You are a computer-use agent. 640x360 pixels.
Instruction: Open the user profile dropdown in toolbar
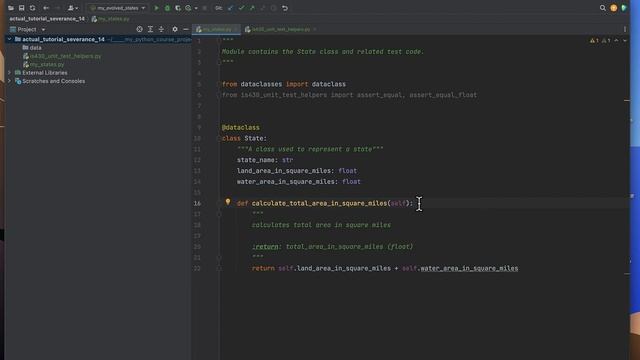73,8
